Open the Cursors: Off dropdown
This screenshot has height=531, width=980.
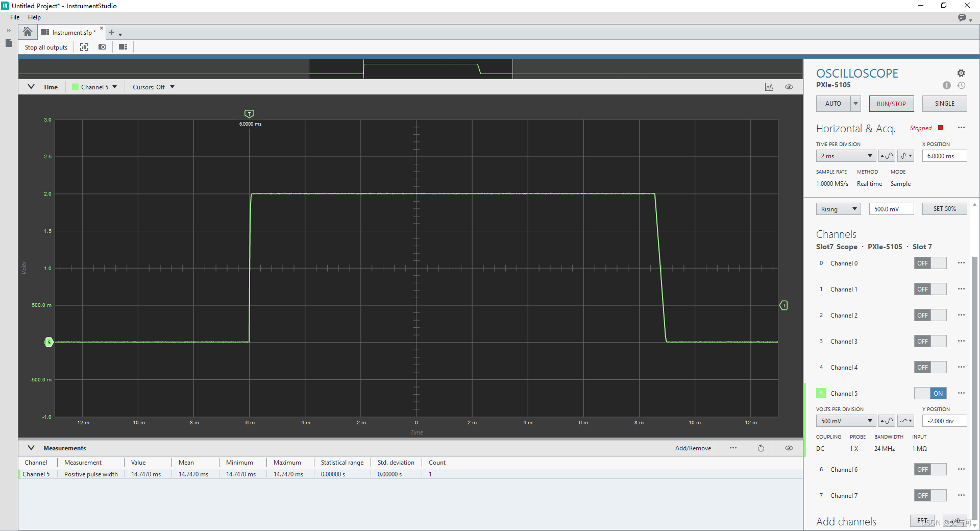coord(153,87)
